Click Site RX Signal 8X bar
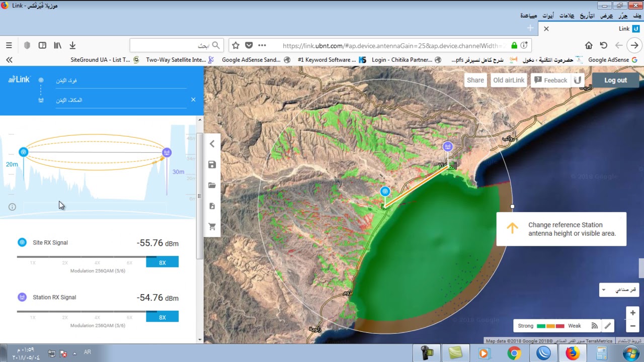Viewport: 644px width, 362px height. pos(162,262)
